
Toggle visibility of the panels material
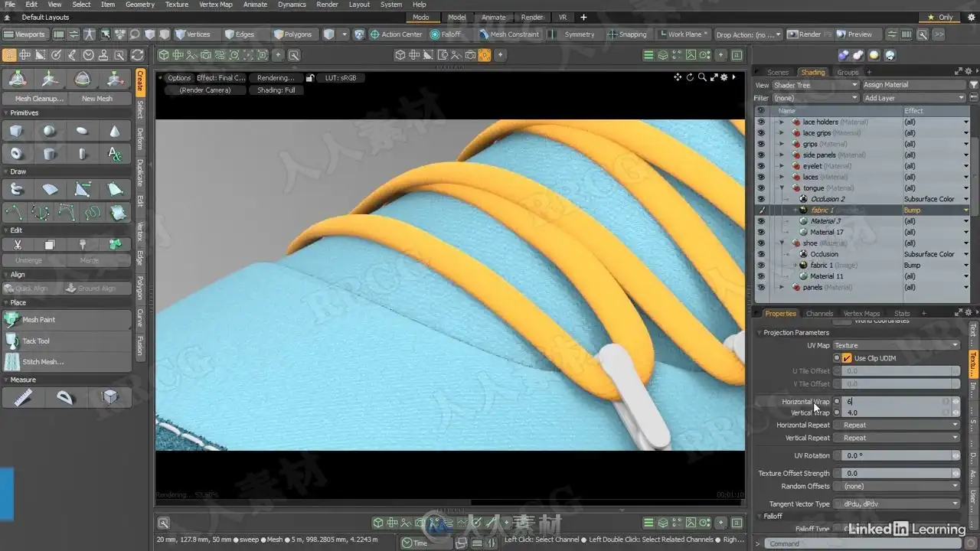761,287
